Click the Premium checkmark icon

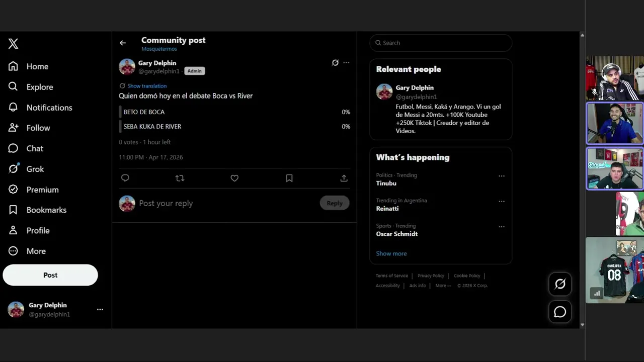[x=13, y=190]
